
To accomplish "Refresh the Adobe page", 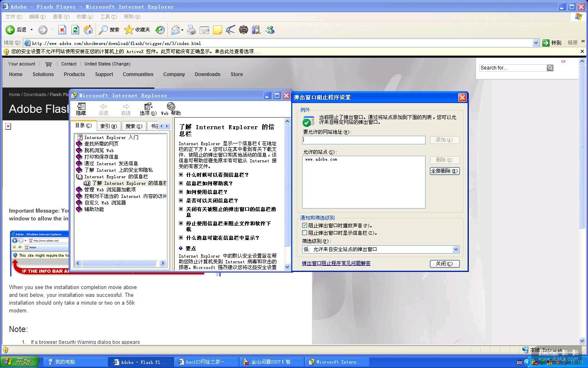I will point(75,30).
